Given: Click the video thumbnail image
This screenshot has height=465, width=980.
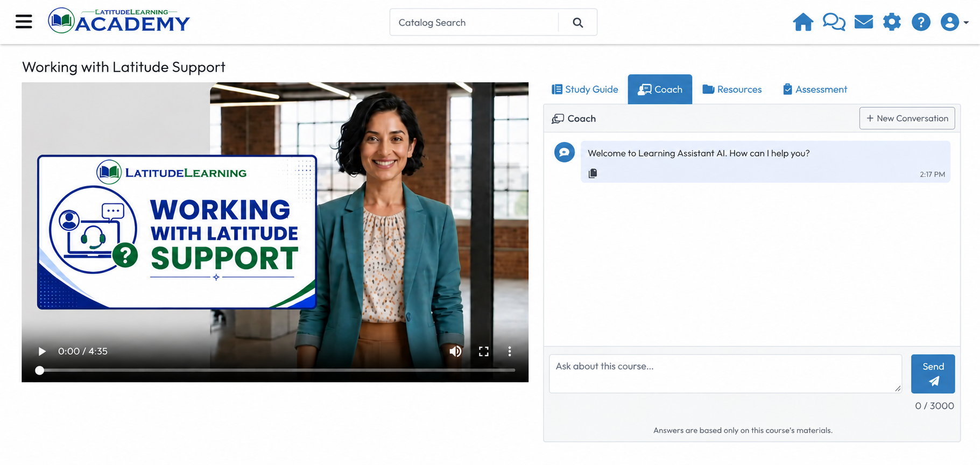Looking at the screenshot, I should 275,232.
